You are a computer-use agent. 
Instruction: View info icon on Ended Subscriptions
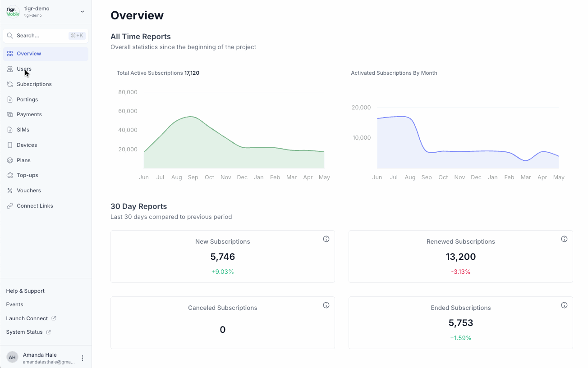(x=564, y=305)
